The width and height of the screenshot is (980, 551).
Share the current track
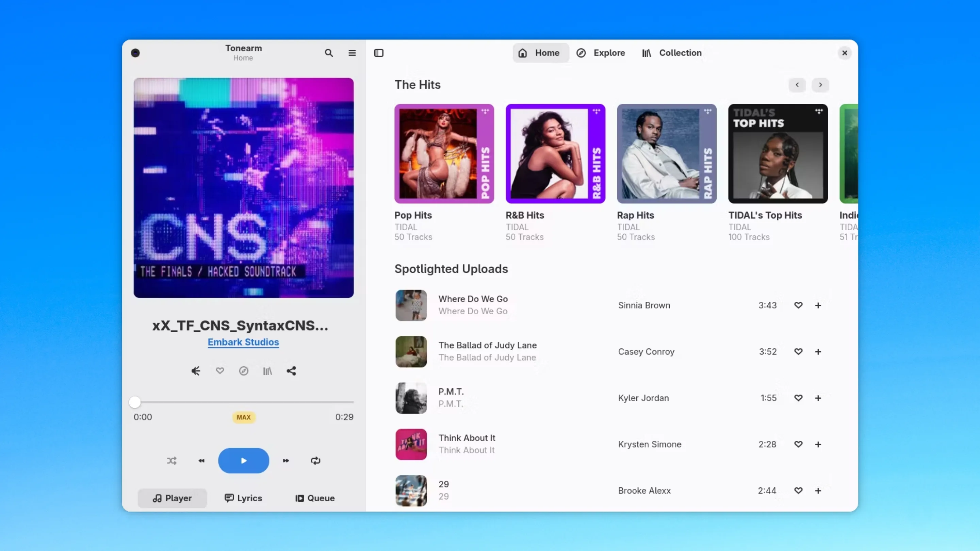(x=291, y=371)
